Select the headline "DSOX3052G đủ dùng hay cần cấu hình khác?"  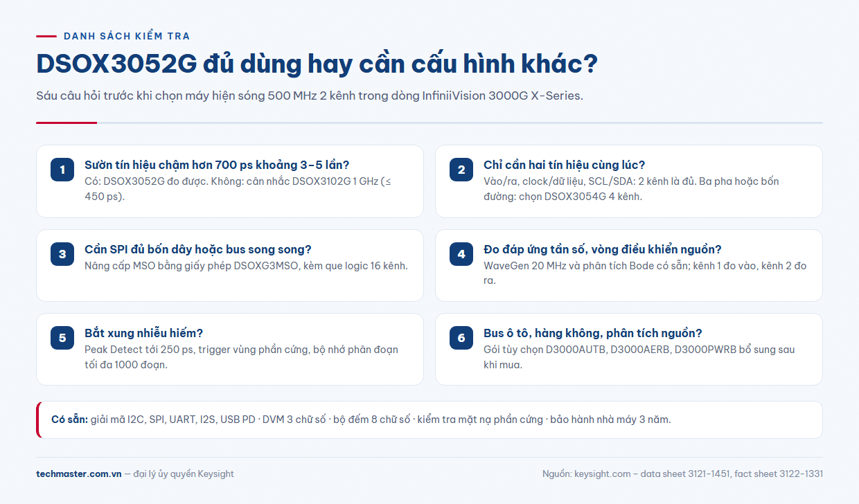pos(317,64)
